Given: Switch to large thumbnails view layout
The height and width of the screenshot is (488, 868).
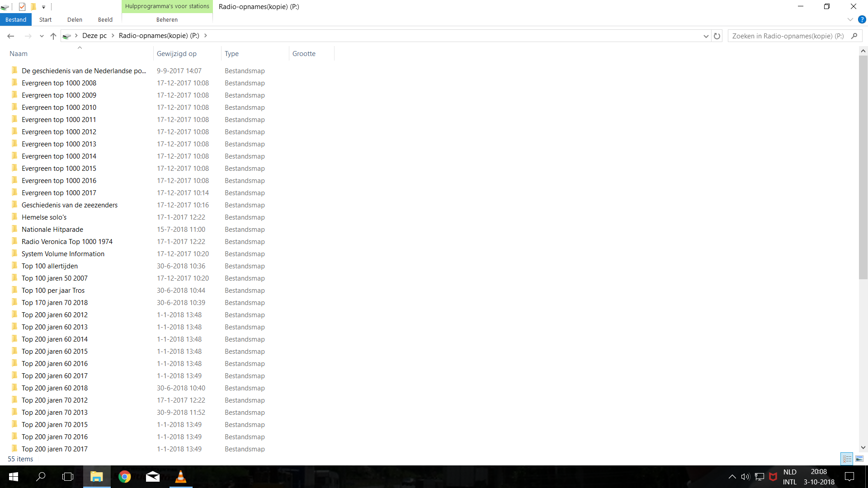Looking at the screenshot, I should click(859, 459).
